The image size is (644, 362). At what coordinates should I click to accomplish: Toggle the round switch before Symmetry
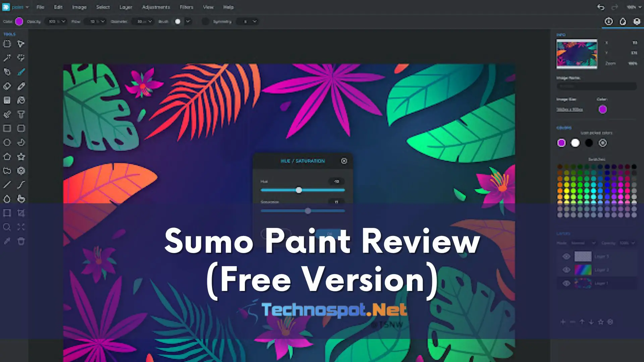(205, 21)
